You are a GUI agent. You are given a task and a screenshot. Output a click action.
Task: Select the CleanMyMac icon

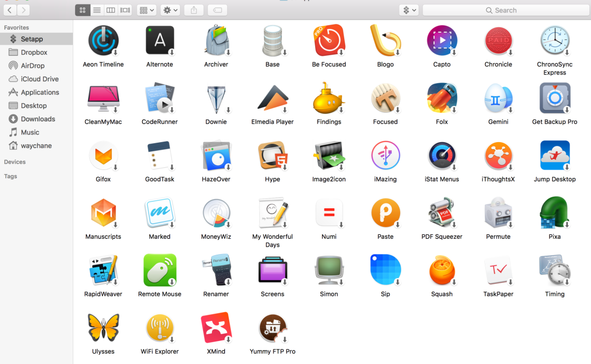tap(103, 98)
